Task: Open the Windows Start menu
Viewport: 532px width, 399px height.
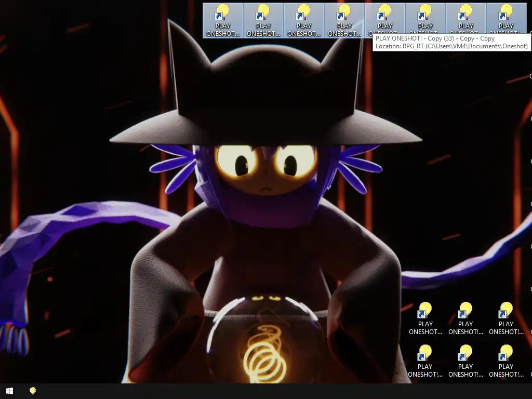Action: coord(9,391)
